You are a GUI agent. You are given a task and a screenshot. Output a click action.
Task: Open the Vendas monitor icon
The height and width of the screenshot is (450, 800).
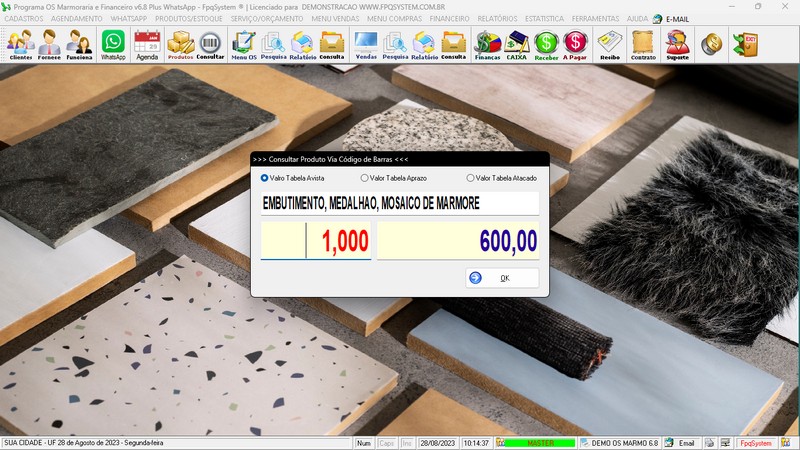(366, 44)
